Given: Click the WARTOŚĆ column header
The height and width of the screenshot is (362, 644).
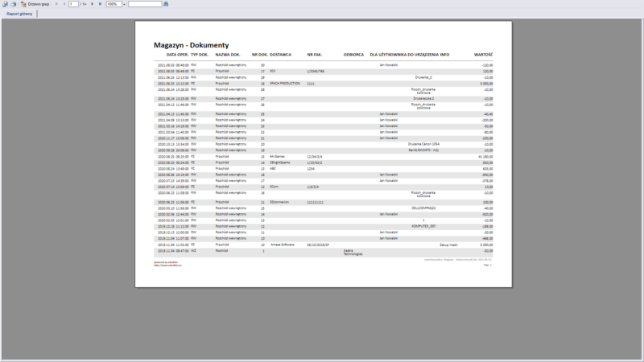Looking at the screenshot, I should click(484, 55).
